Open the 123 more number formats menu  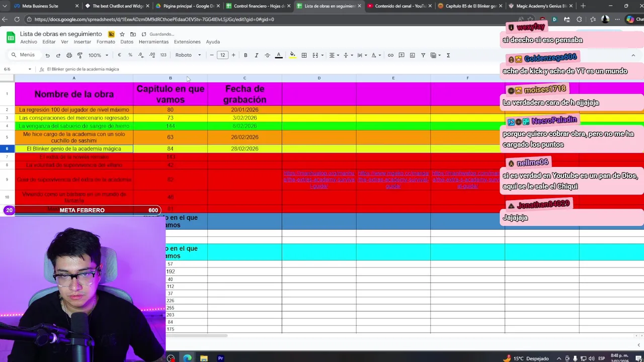click(x=163, y=55)
